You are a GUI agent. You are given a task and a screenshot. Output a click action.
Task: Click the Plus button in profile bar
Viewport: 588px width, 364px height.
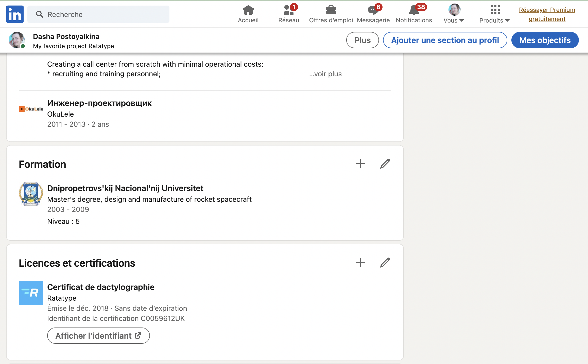(x=362, y=40)
